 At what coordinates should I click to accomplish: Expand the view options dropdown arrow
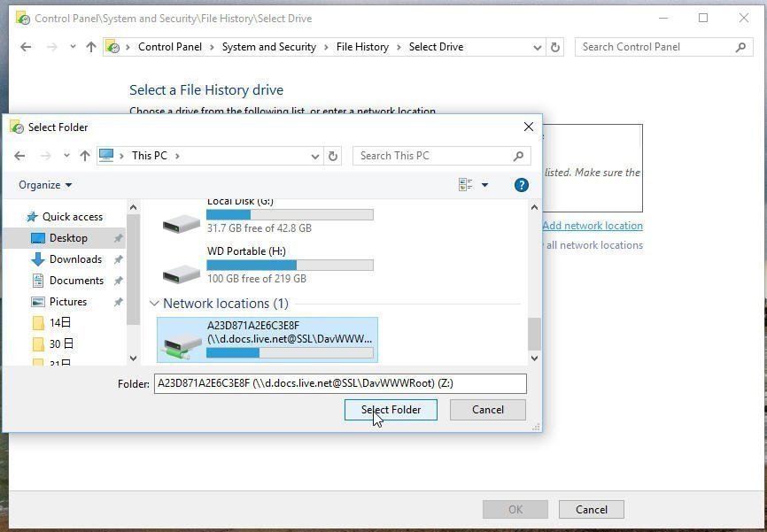(484, 185)
